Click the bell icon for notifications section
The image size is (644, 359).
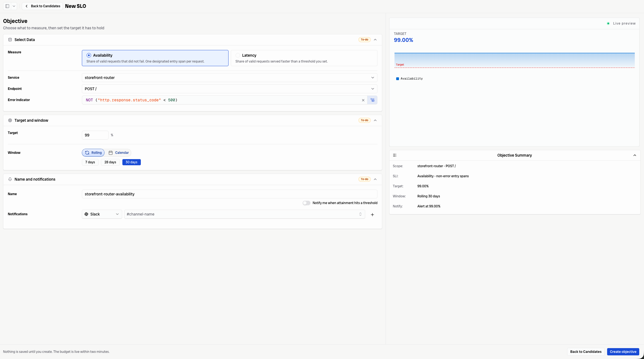pyautogui.click(x=10, y=179)
